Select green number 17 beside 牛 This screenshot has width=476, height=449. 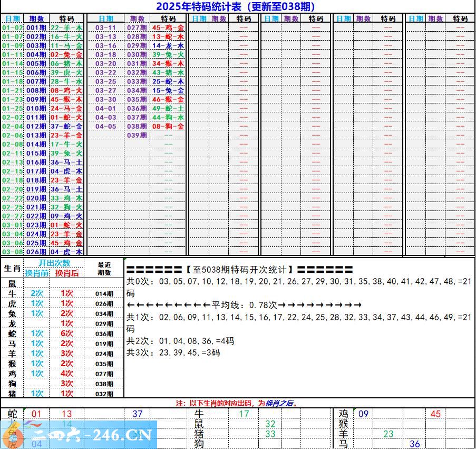point(244,414)
